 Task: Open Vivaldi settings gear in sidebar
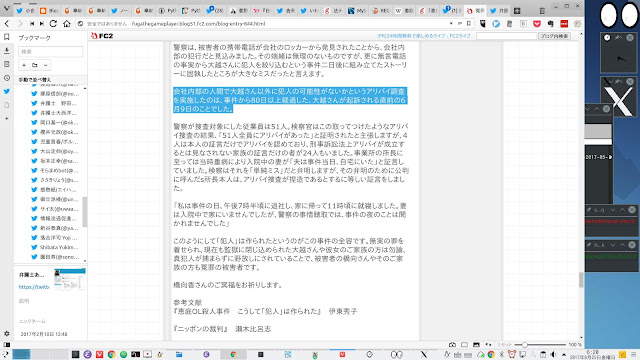[x=7, y=333]
